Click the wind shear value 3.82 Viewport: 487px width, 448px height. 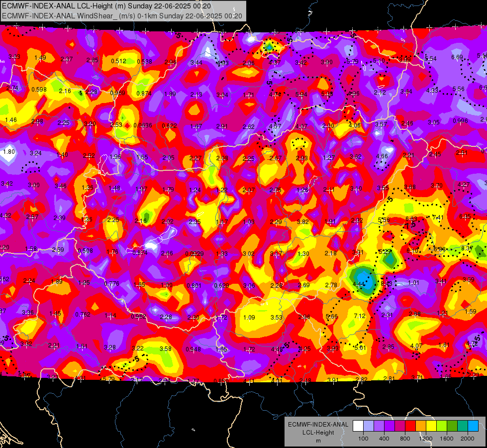pos(303,222)
